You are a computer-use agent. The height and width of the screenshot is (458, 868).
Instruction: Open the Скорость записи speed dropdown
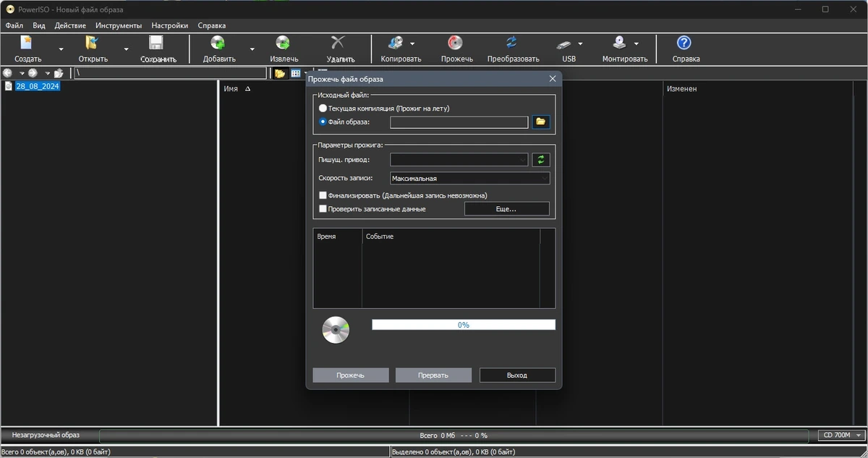469,178
